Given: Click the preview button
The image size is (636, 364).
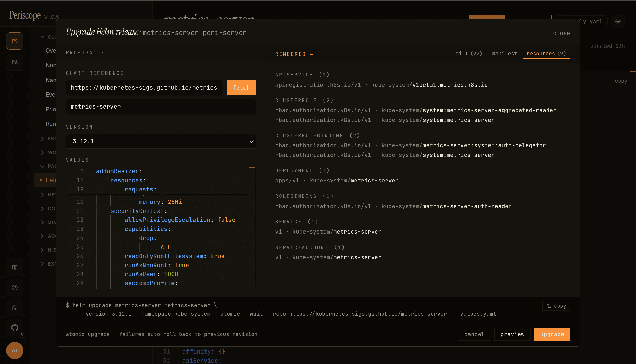Looking at the screenshot, I should [x=512, y=334].
